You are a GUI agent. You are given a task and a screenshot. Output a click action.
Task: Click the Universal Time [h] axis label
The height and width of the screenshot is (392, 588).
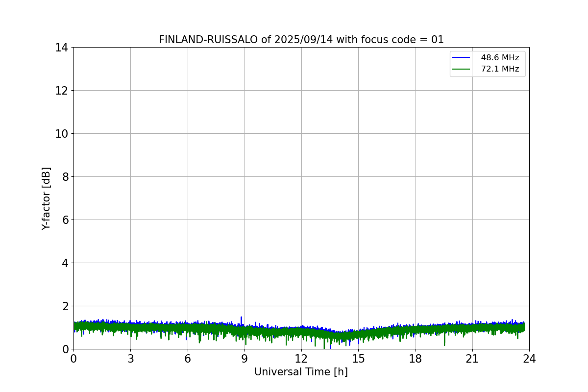tap(301, 372)
